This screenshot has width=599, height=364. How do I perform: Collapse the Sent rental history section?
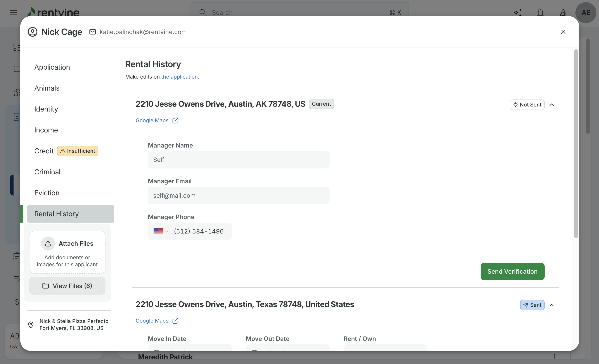click(x=552, y=305)
